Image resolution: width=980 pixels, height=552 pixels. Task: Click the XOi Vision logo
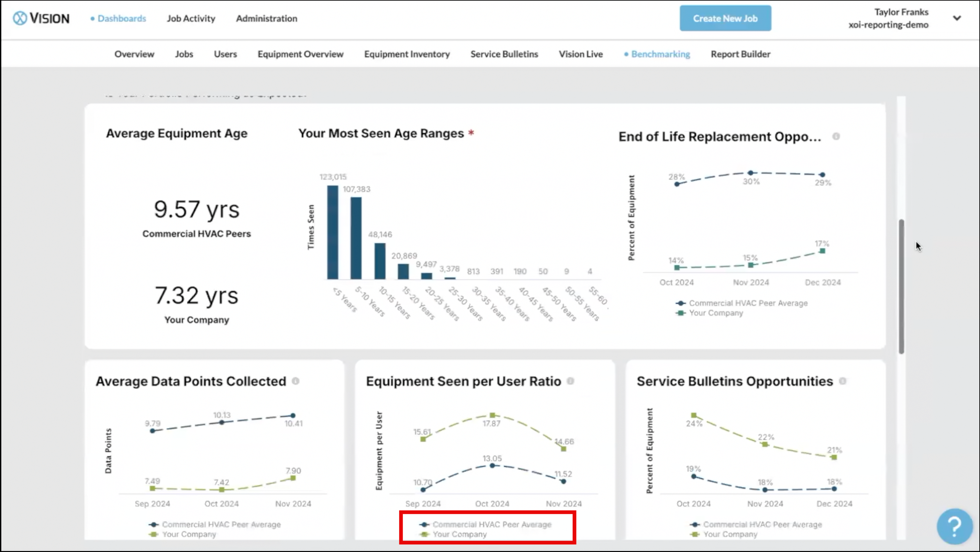[x=41, y=18]
